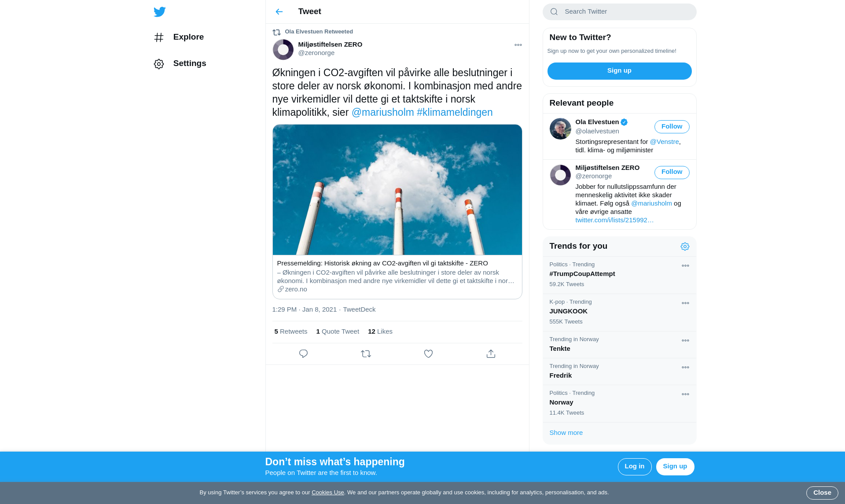This screenshot has width=845, height=504.
Task: Open Norway politics trend
Action: coord(619,404)
